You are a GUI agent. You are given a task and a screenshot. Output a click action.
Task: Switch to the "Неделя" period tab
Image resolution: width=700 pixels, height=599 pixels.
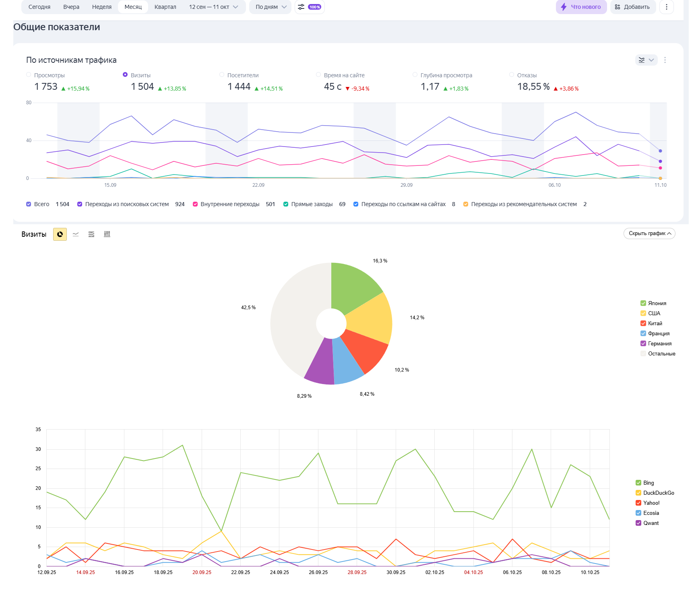tap(101, 7)
